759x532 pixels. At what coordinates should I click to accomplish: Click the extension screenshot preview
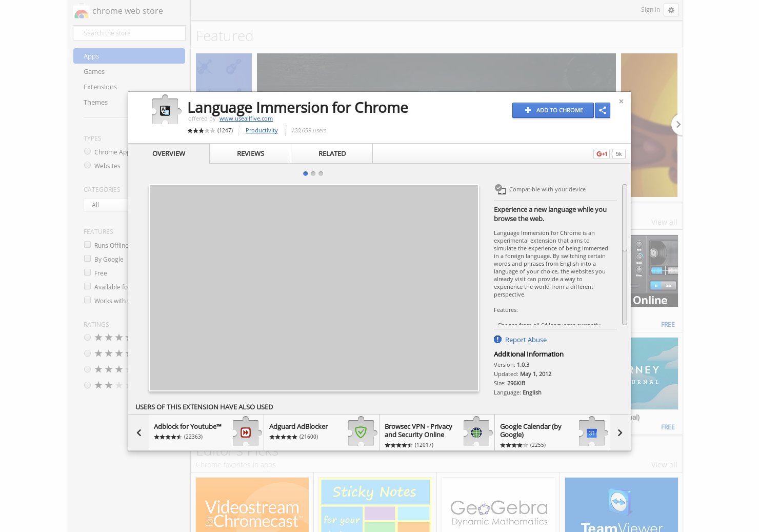(314, 288)
